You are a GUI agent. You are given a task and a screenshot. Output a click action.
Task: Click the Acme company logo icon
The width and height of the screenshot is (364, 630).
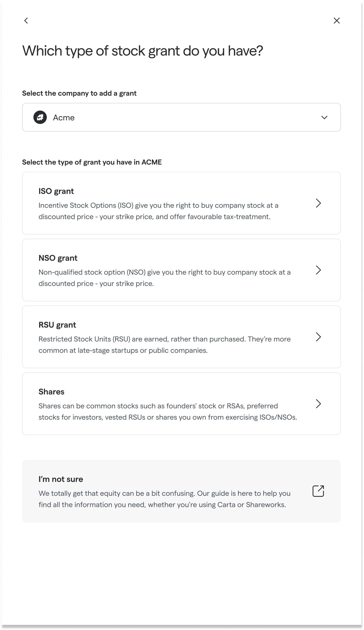[x=40, y=118]
